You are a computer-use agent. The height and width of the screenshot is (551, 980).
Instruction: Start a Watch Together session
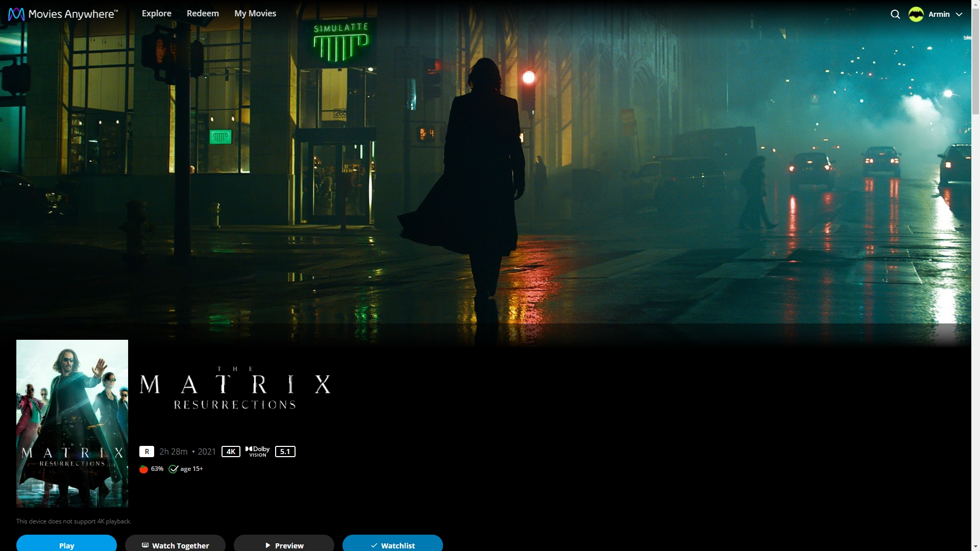175,544
